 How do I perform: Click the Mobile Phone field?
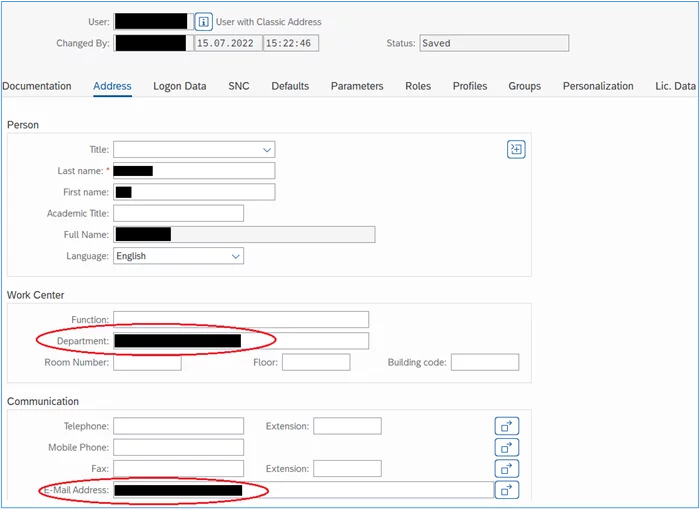click(x=179, y=447)
